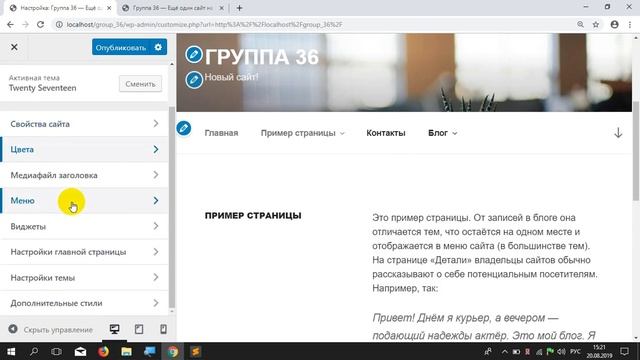Viewport: 640px width, 360px height.
Task: Close the first browser tab
Action: pyautogui.click(x=109, y=8)
